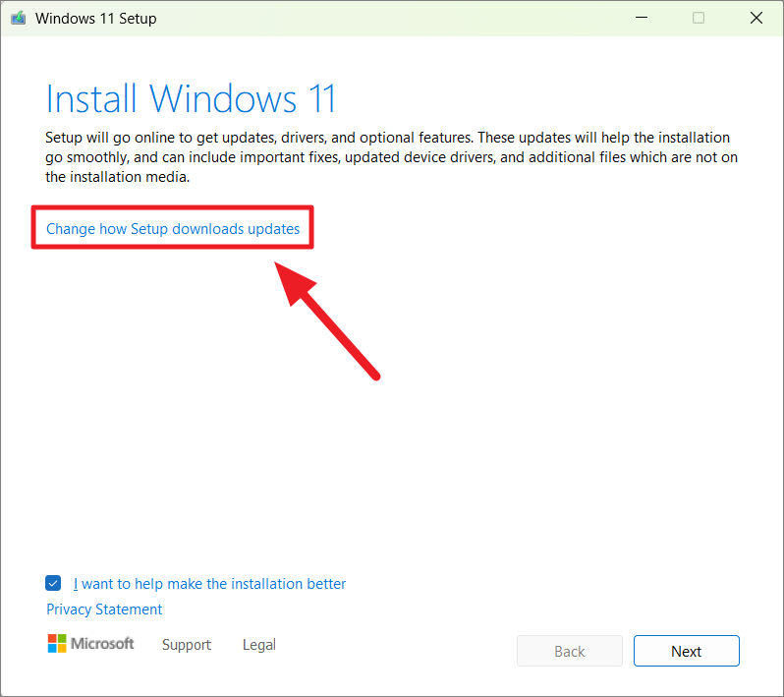Click the setup description paragraph text
Image resolution: width=784 pixels, height=697 pixels.
click(x=391, y=157)
